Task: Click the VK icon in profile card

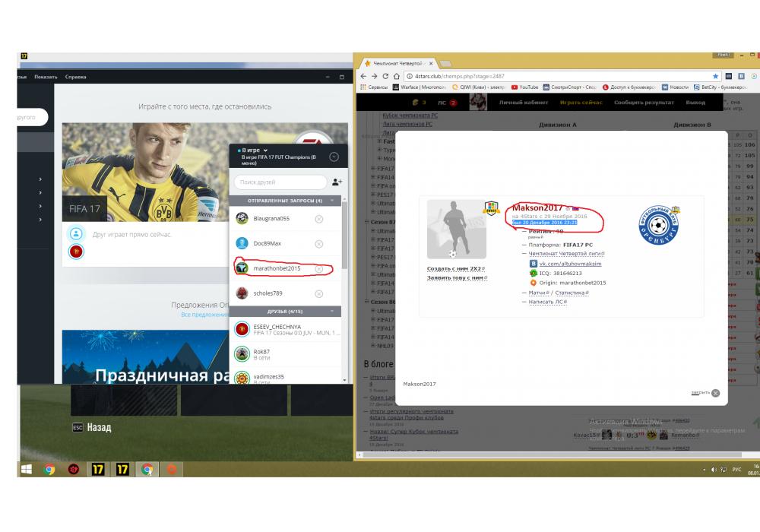Action: tap(534, 264)
